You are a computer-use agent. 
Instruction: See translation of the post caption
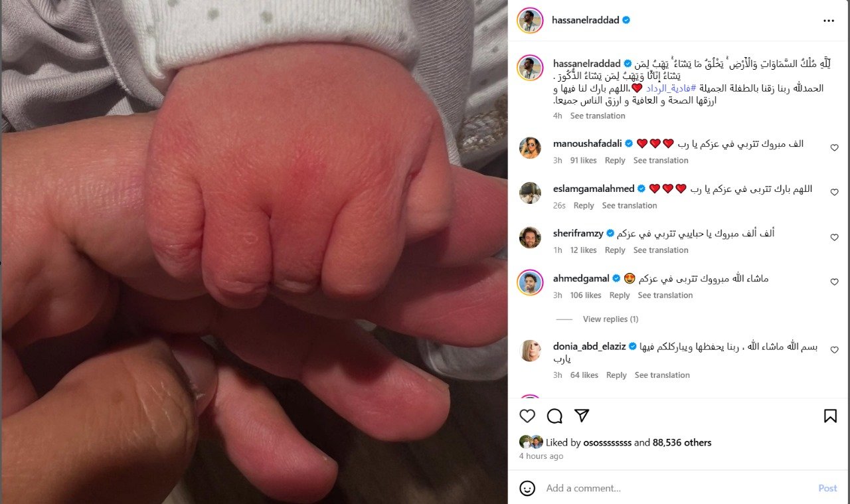coord(598,116)
